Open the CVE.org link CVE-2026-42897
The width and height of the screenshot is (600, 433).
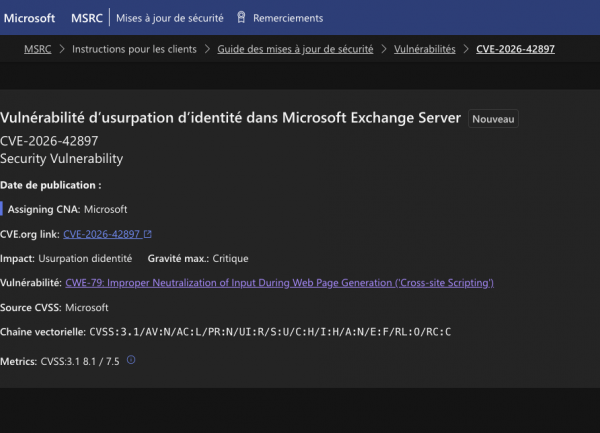101,234
